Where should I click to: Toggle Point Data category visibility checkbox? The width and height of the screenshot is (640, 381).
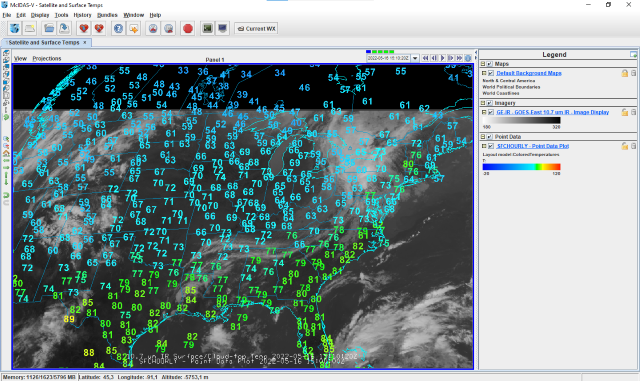point(489,137)
